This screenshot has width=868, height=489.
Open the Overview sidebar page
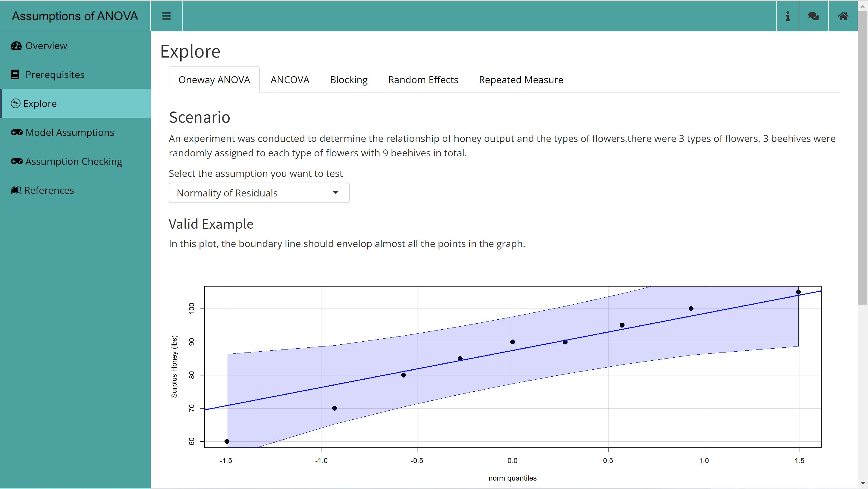[x=75, y=45]
